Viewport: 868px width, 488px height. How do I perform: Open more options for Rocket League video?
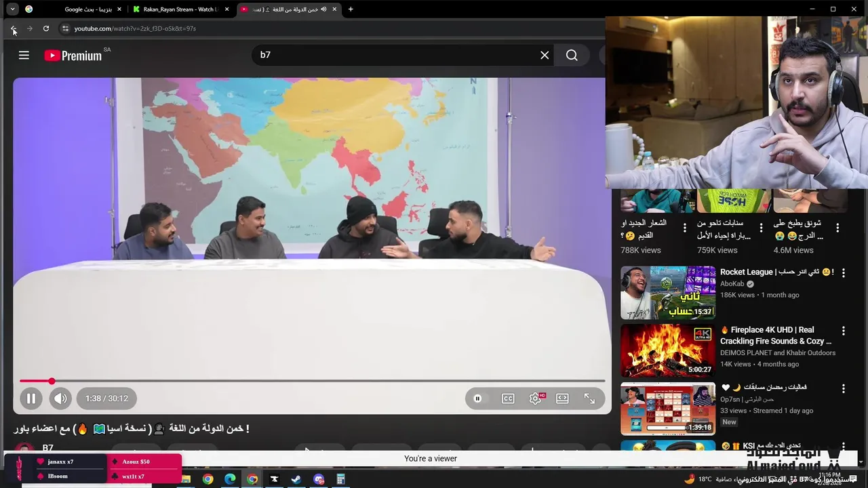pyautogui.click(x=844, y=273)
